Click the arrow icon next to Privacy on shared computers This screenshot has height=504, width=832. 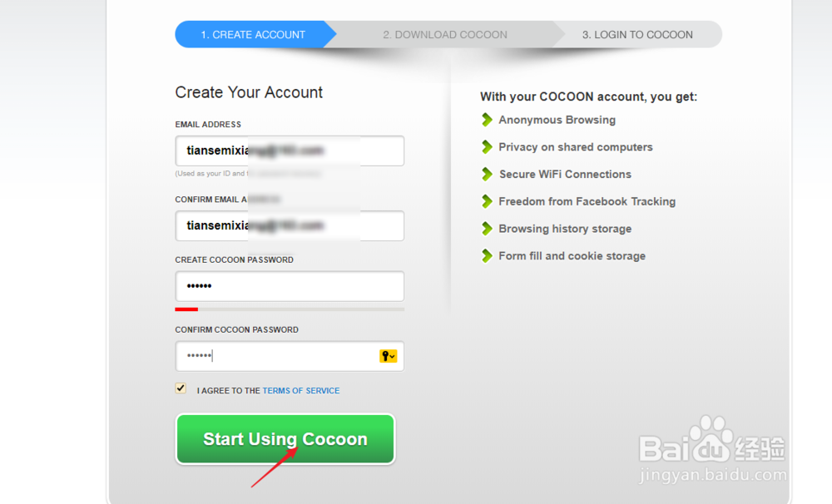488,147
